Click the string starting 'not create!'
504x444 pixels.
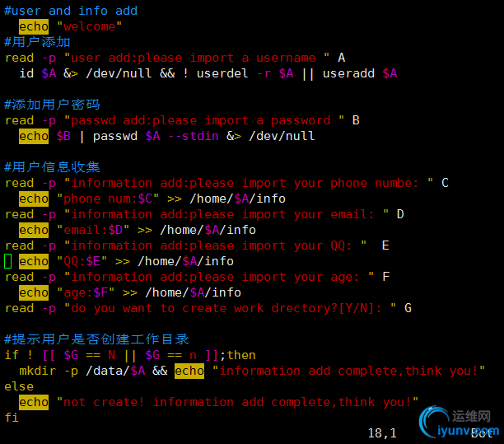point(237,402)
